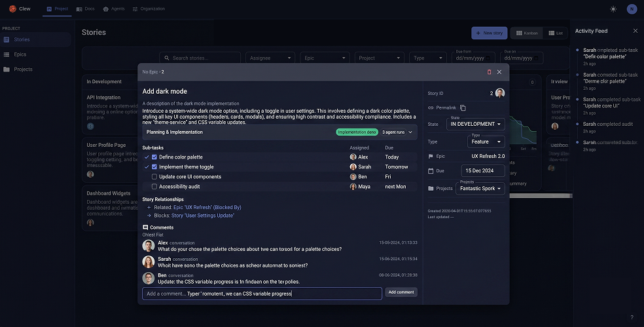Click the search magnifier icon
Viewport: 644px width, 327px height.
coord(167,58)
